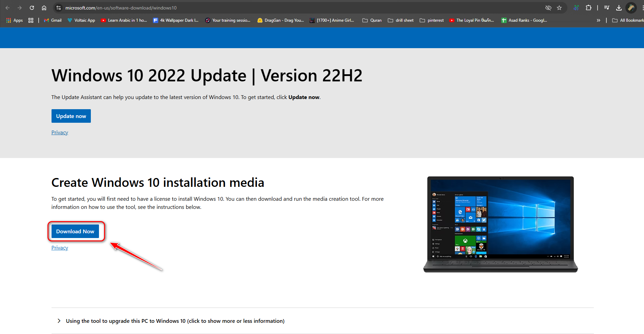View site information for microsoft.com

59,8
